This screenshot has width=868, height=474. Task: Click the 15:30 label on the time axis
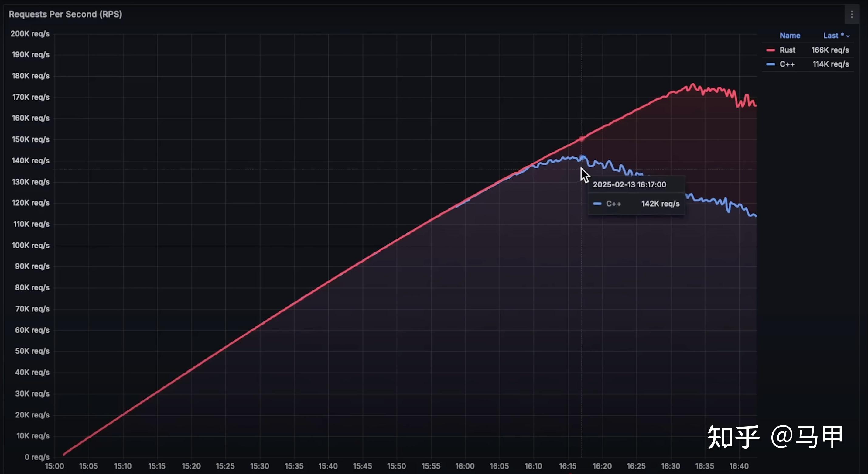coord(259,466)
